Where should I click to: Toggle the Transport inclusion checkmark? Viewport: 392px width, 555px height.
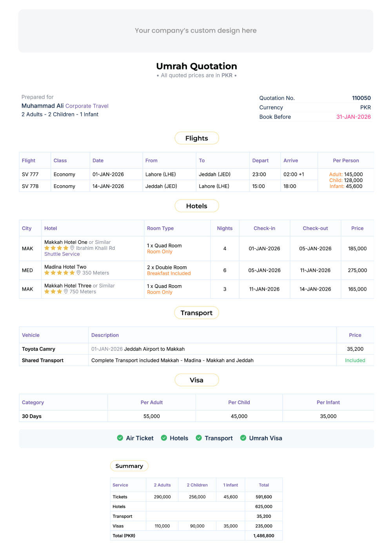tap(199, 438)
